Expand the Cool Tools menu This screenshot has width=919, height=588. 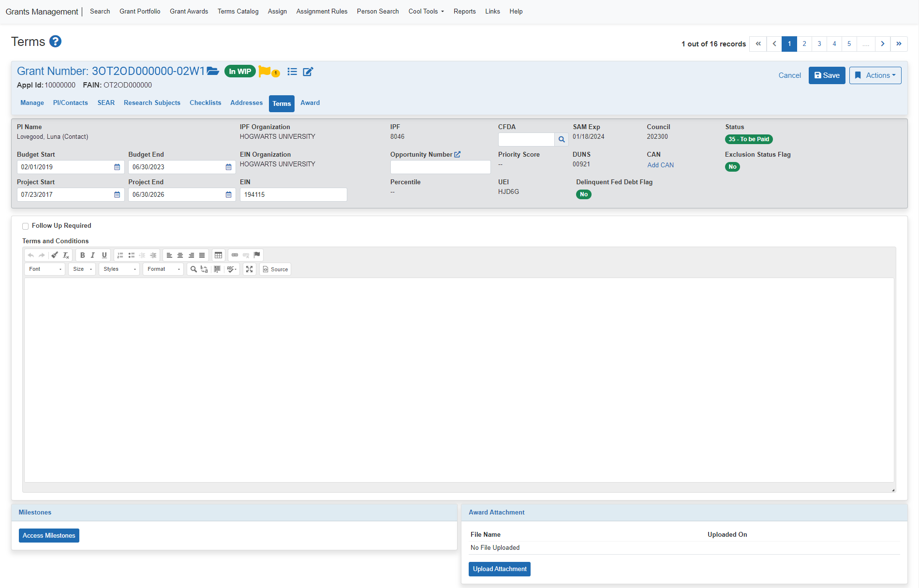pos(426,11)
